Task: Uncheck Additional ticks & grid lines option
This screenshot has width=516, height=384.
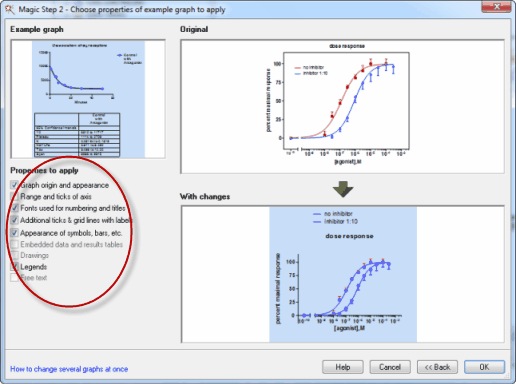Action: coord(14,220)
